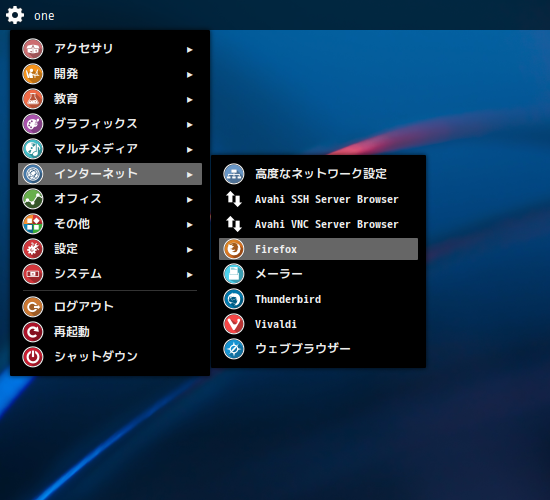
Task: Open the メーラー entry
Action: (318, 274)
